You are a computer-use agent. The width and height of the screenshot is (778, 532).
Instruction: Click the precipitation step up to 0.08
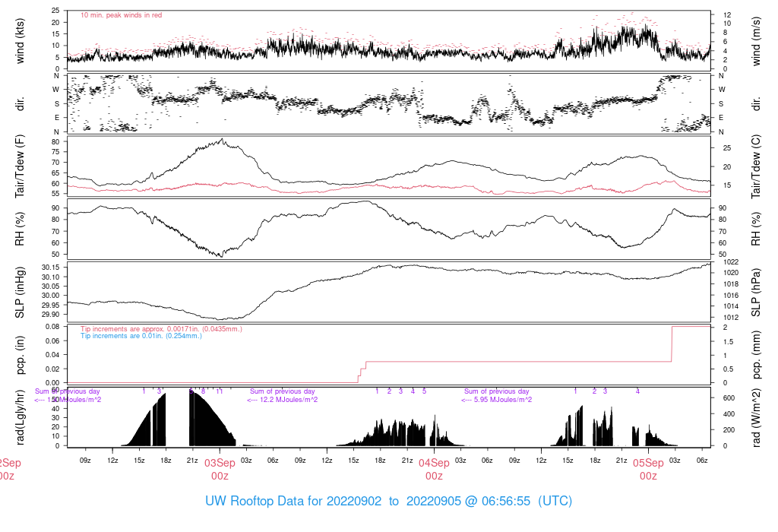[672, 344]
